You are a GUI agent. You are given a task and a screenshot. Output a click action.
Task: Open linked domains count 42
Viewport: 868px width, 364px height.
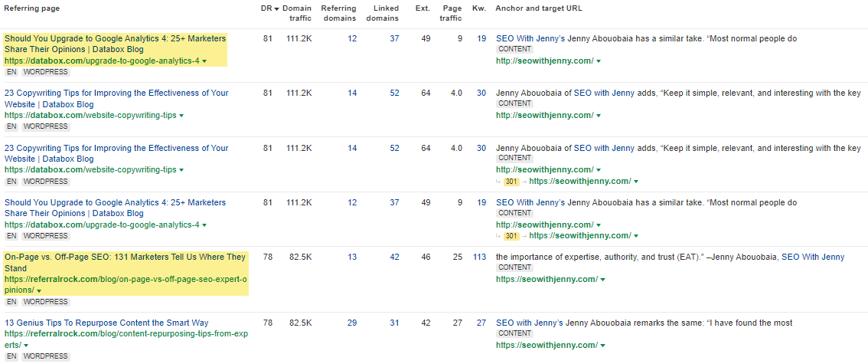394,257
